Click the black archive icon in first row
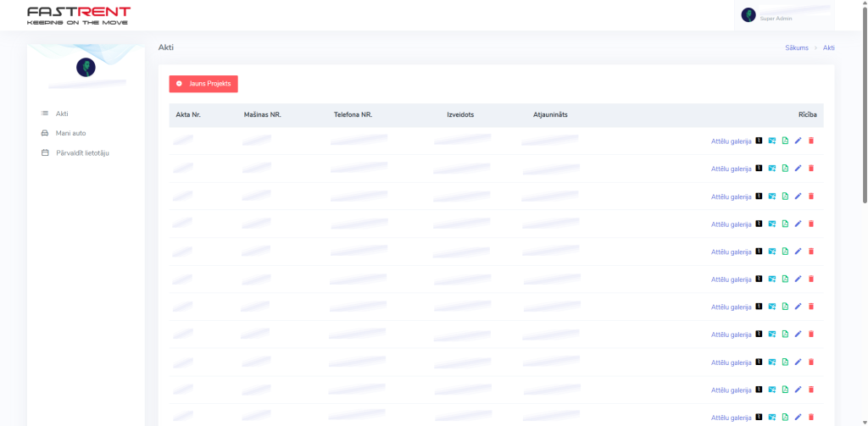This screenshot has width=868, height=426. (x=759, y=141)
